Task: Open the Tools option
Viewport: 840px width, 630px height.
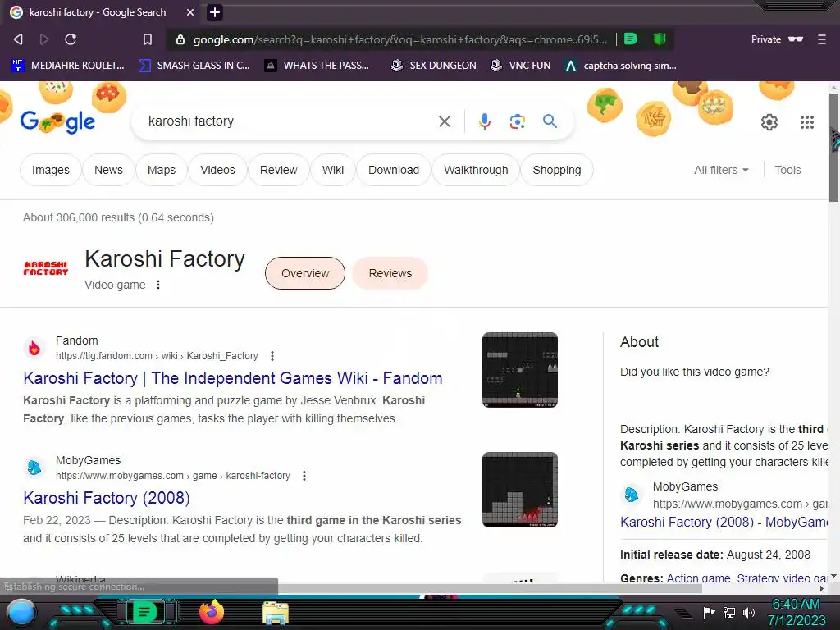Action: [x=787, y=170]
